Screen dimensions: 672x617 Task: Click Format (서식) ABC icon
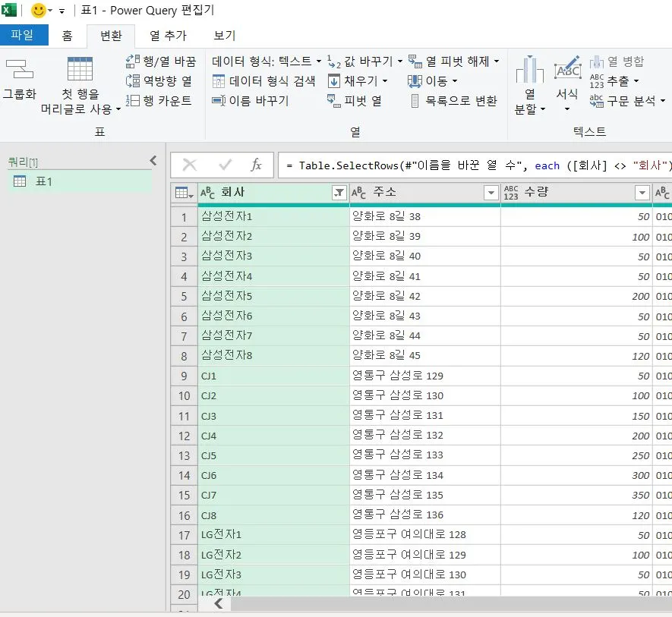pyautogui.click(x=567, y=68)
